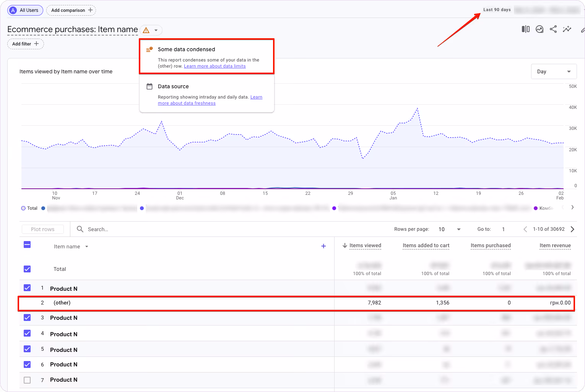Open Rows per page dropdown
The image size is (585, 392).
[450, 229]
